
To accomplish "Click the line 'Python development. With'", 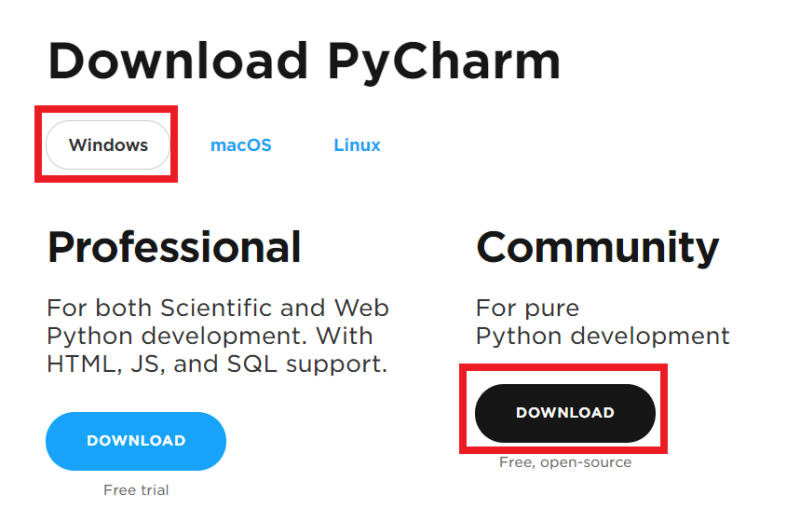I will click(210, 337).
